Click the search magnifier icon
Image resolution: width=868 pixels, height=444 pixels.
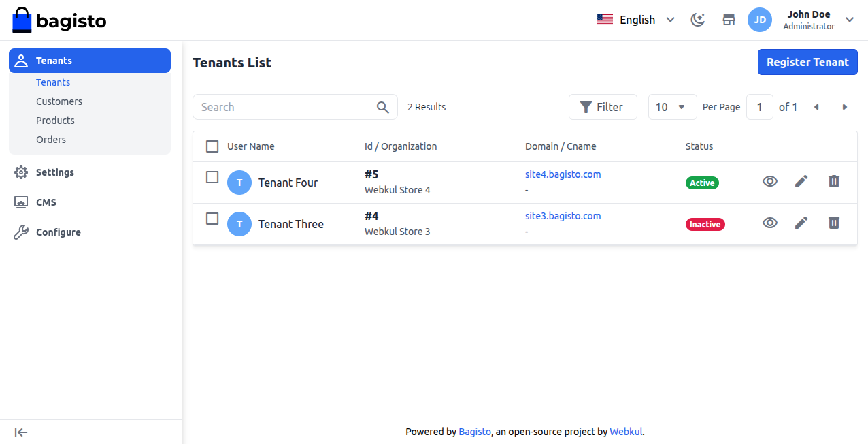(383, 107)
